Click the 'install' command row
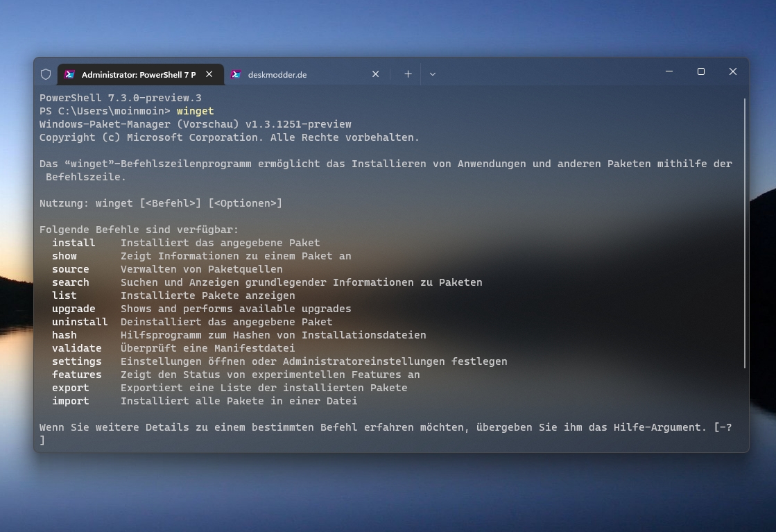This screenshot has width=776, height=532. point(186,243)
